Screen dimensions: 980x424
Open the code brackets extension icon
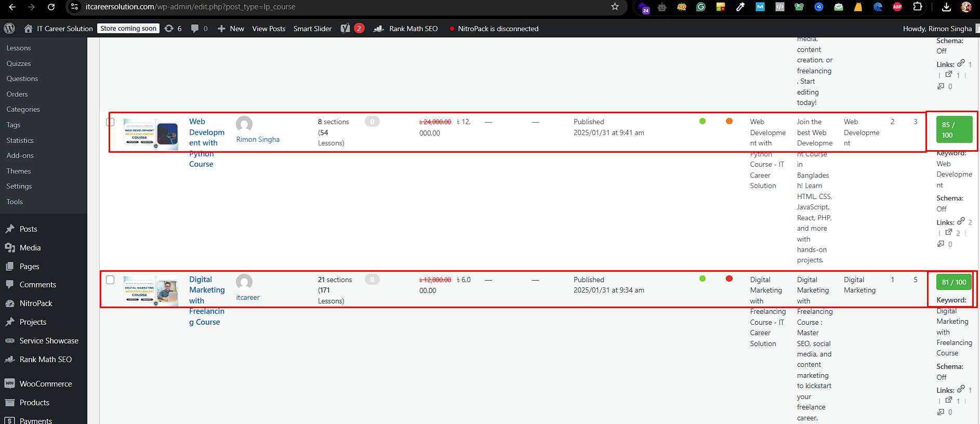click(780, 7)
